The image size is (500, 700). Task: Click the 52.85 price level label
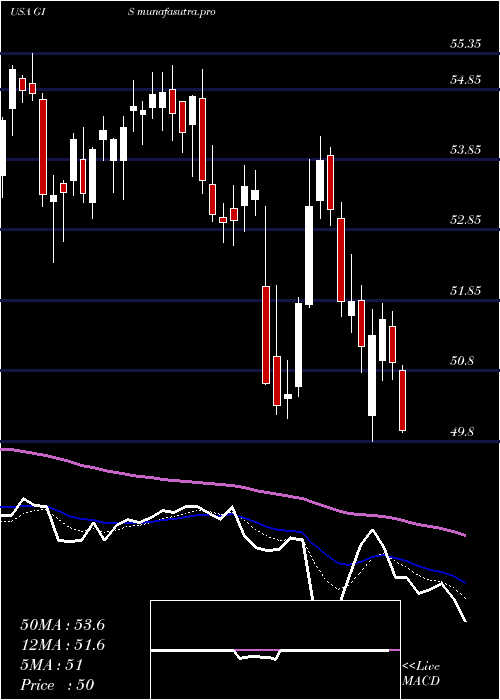pos(467,220)
